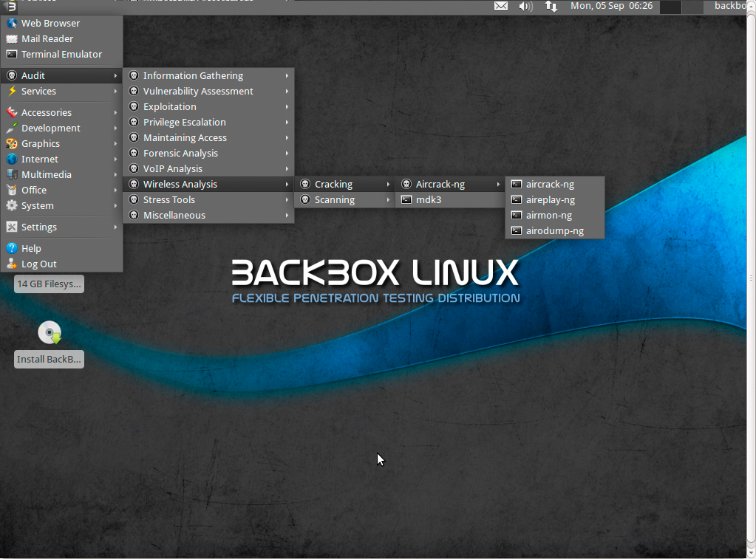Screen dimensions: 756x559
Task: Open Help from the menu
Action: (62, 248)
